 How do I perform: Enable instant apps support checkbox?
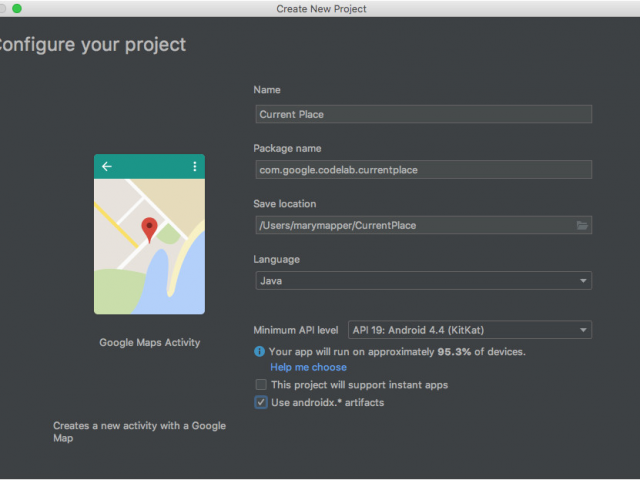click(261, 384)
